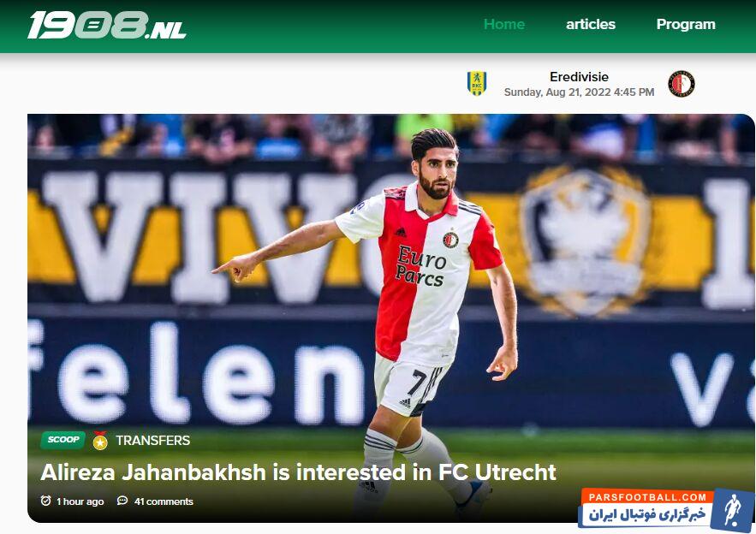Viewport: 756px width, 534px height.
Task: Click the gold medal star icon
Action: (x=100, y=441)
